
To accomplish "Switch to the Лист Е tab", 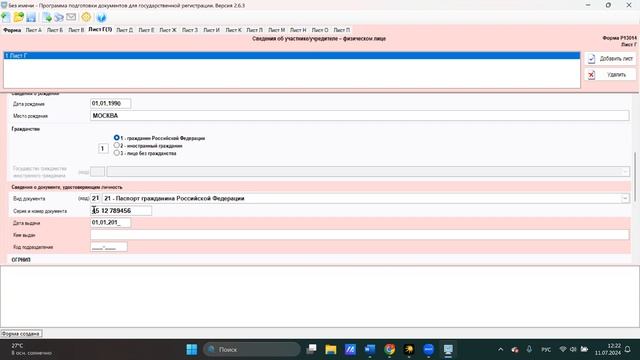I will [147, 30].
